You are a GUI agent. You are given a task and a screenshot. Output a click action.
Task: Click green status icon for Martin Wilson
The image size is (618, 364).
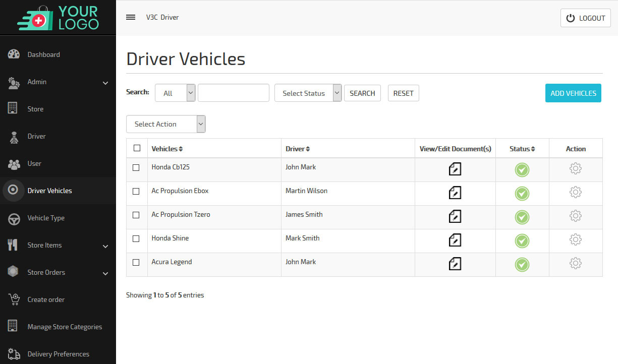coord(522,193)
